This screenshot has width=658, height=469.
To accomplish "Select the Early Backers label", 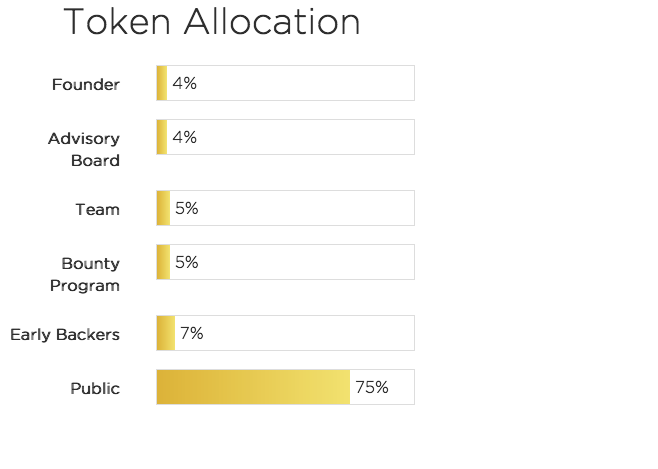I will (x=65, y=335).
